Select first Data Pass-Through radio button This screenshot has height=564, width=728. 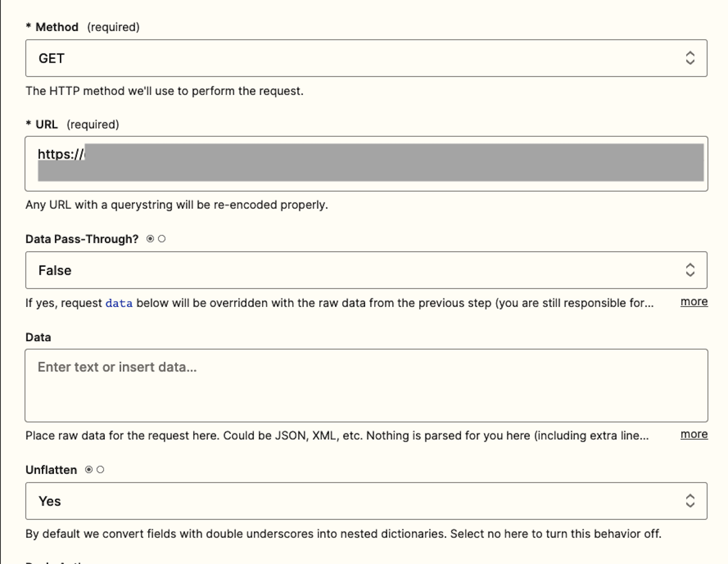coord(150,239)
